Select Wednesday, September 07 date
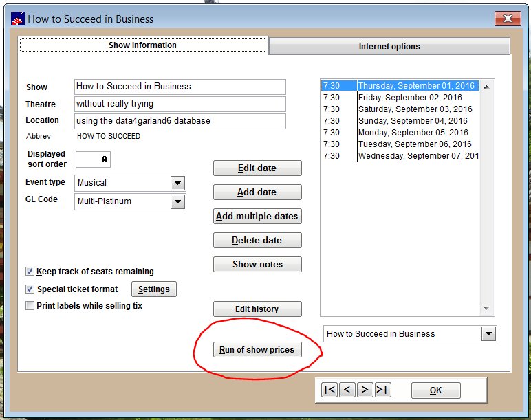 click(400, 155)
